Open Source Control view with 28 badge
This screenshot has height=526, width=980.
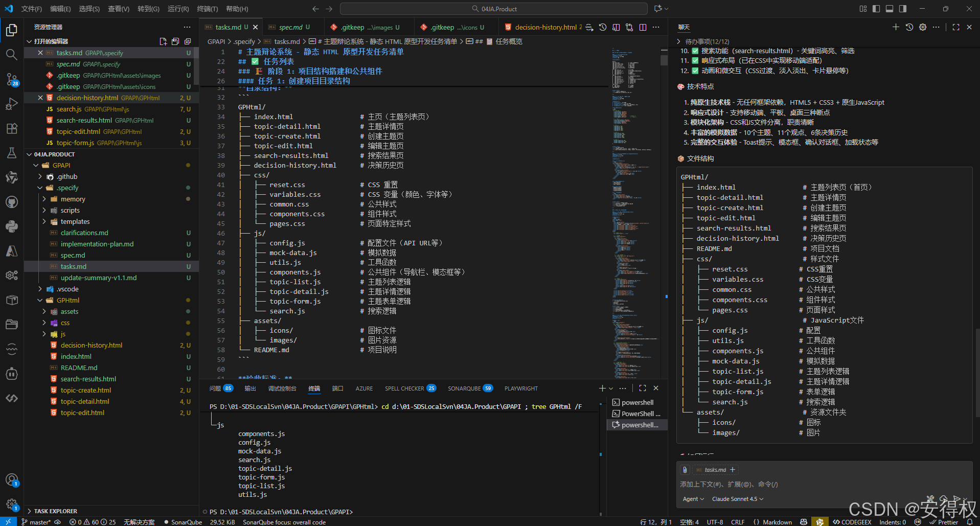tap(11, 79)
